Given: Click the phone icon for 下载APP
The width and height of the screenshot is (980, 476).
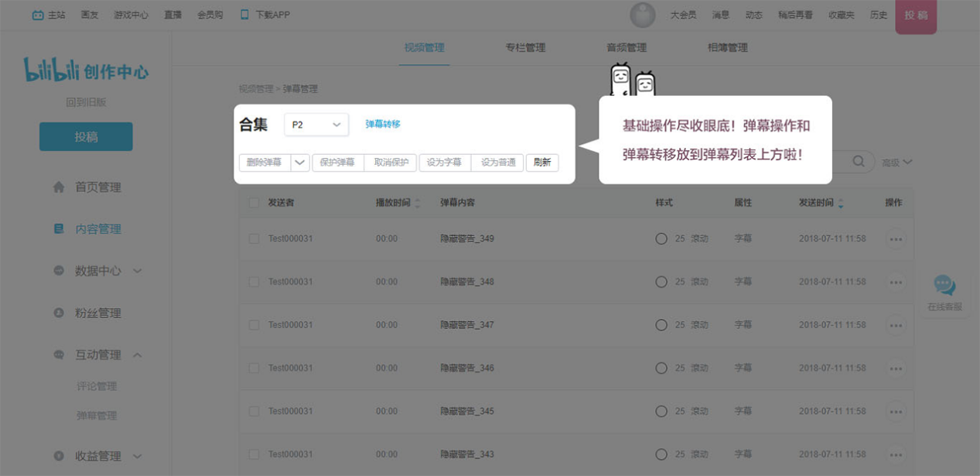Looking at the screenshot, I should (244, 15).
